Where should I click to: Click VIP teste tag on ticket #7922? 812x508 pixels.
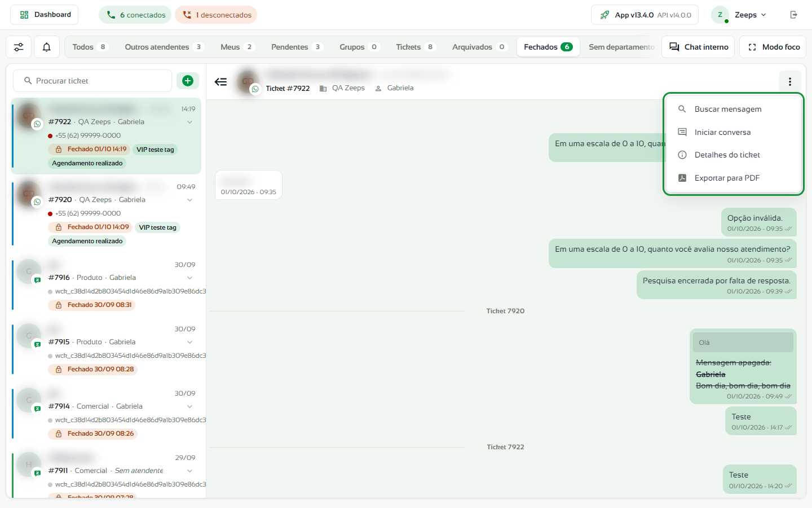[x=155, y=150]
